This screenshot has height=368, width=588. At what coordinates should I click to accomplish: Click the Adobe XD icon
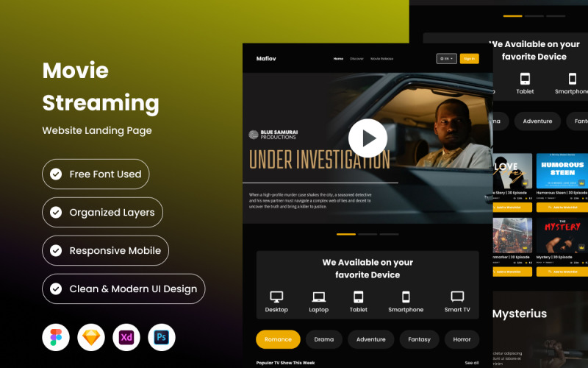coord(126,337)
